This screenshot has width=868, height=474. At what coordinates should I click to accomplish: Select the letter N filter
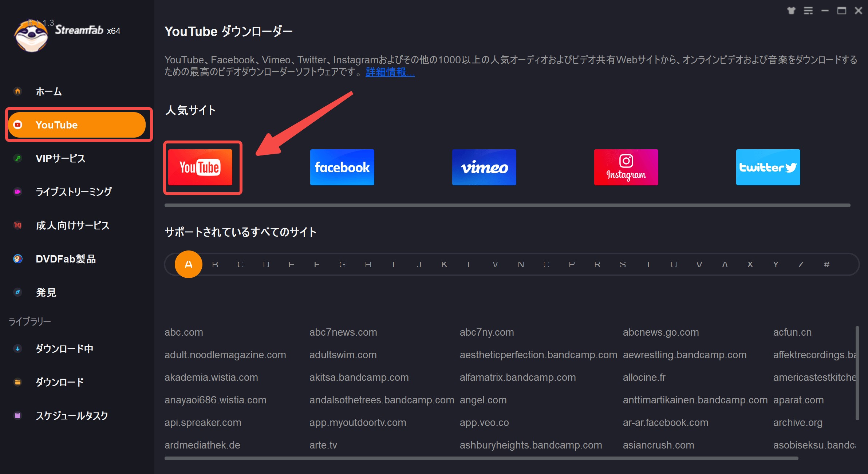click(521, 264)
